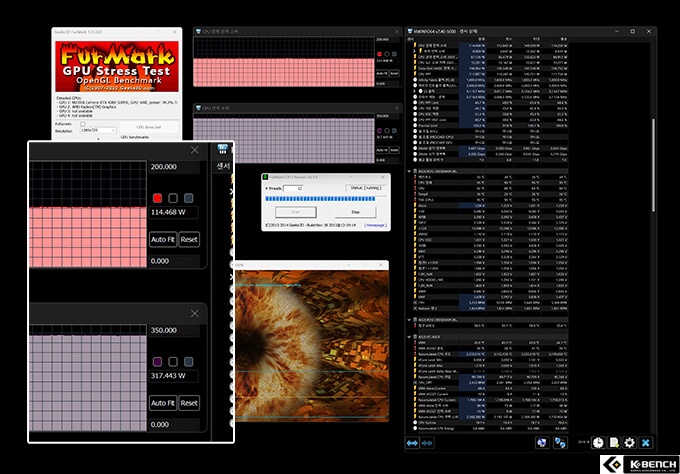Image resolution: width=680 pixels, height=474 pixels.
Task: Select the purple color swatch in magnified graph
Action: [x=157, y=362]
